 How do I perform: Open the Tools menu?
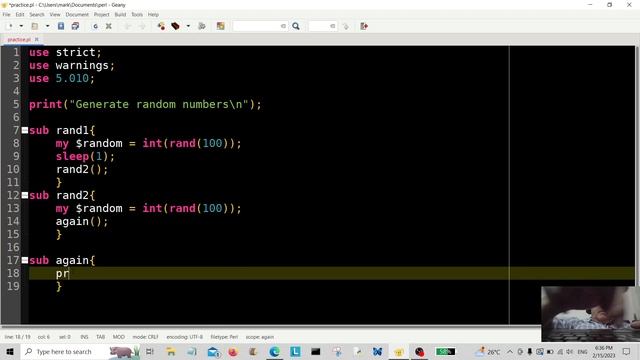(137, 14)
